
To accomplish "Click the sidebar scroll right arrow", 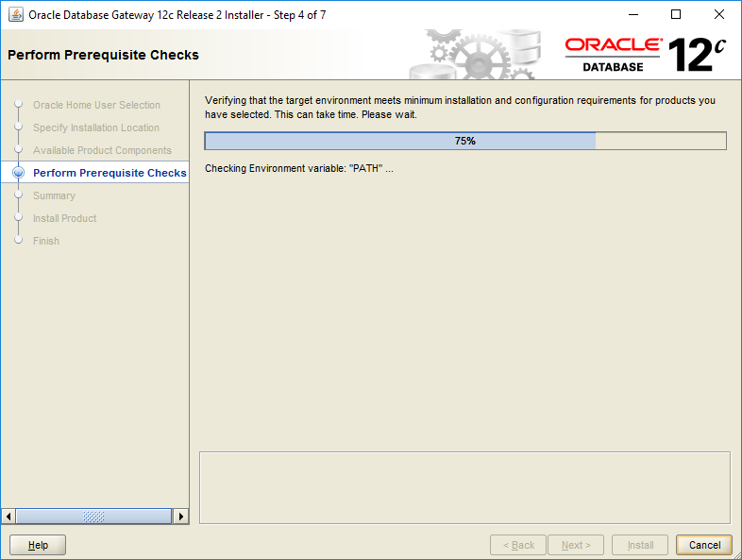I will pos(180,516).
